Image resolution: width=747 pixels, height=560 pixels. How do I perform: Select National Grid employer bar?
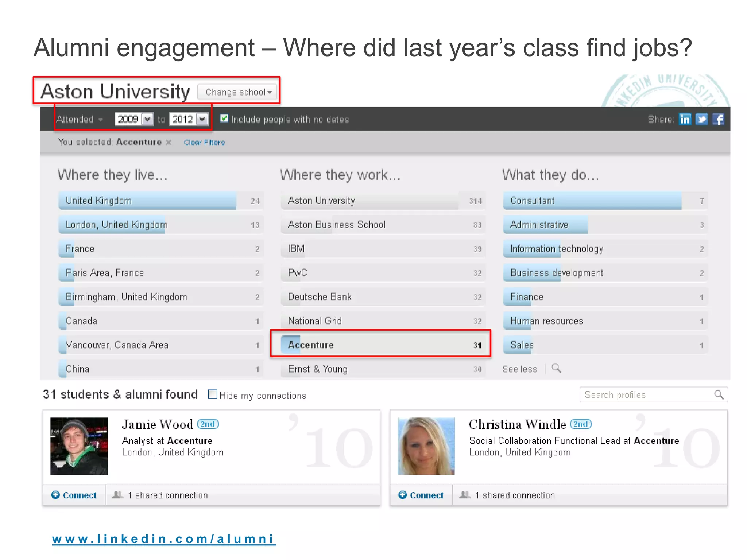pos(383,321)
